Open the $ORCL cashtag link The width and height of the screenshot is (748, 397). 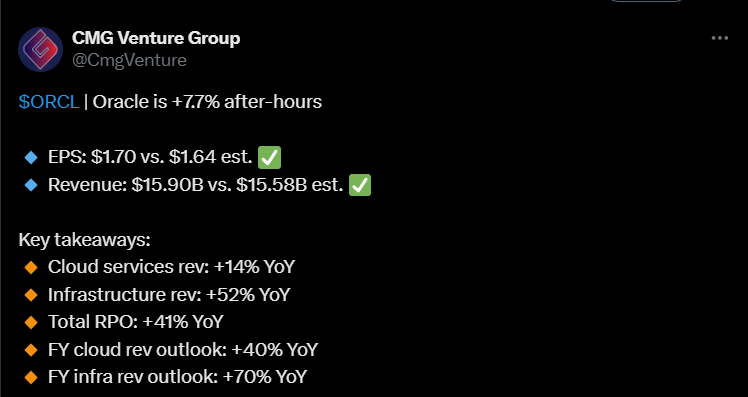tap(49, 102)
